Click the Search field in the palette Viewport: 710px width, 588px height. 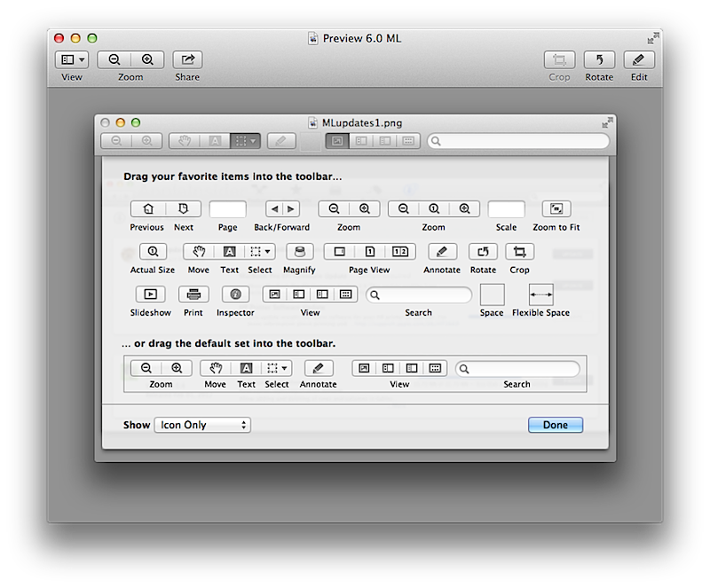(x=419, y=294)
